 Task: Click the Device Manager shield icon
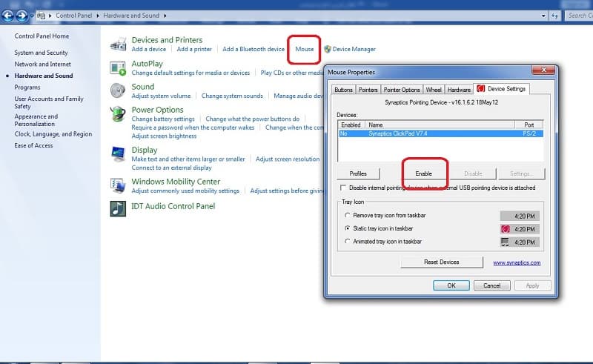point(328,49)
